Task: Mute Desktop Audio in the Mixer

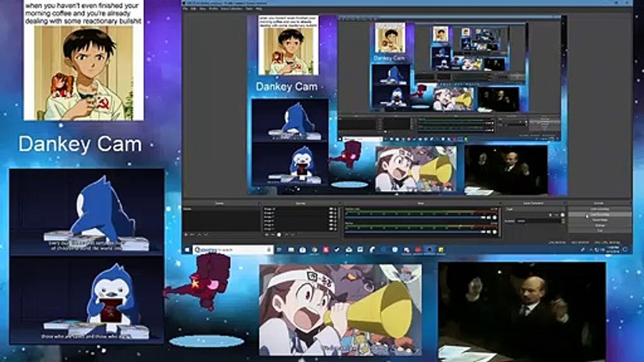Action: click(x=489, y=217)
